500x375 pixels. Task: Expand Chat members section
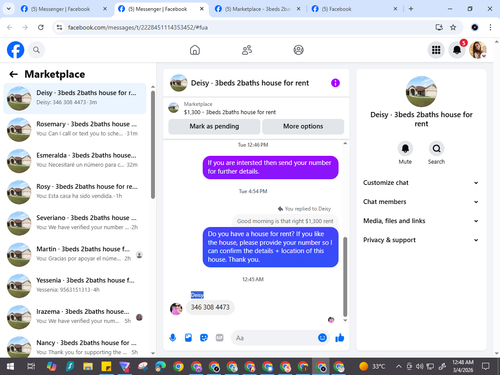[x=421, y=202]
